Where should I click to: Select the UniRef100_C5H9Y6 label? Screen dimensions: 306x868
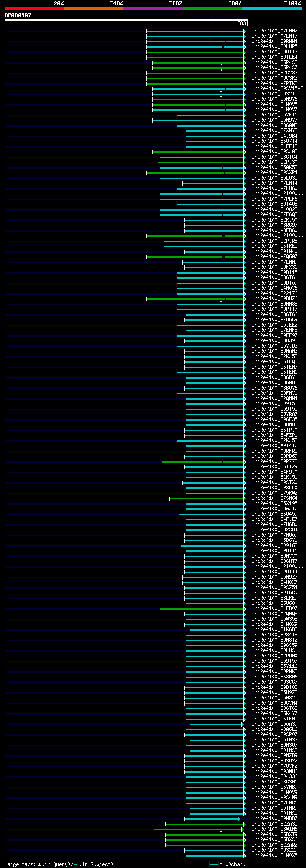(x=274, y=99)
